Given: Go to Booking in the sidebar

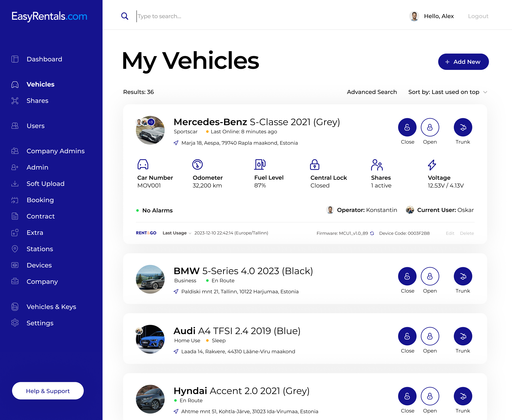Looking at the screenshot, I should (40, 200).
